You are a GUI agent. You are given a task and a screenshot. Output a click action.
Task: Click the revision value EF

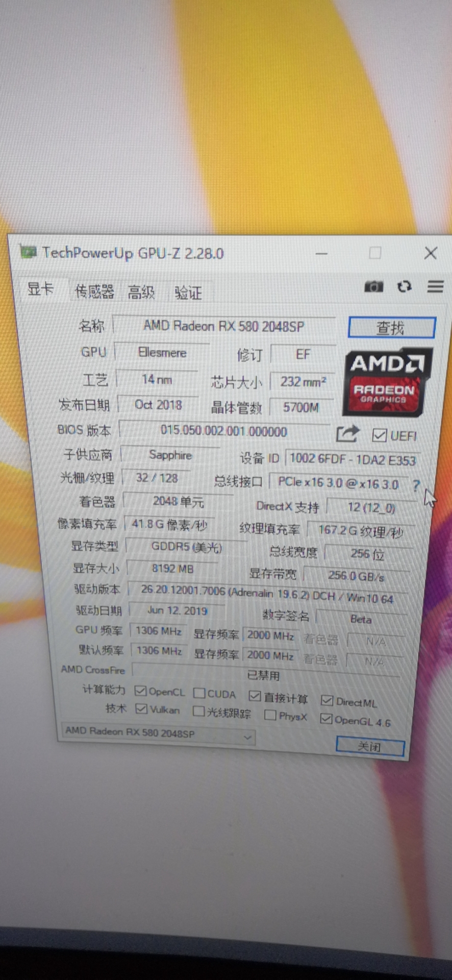[x=303, y=354]
